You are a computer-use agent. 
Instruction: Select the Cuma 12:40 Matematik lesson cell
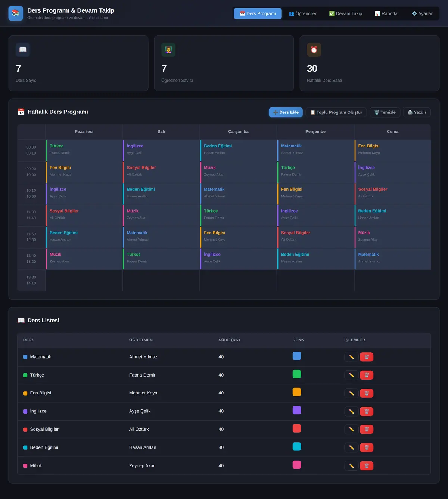tap(392, 259)
